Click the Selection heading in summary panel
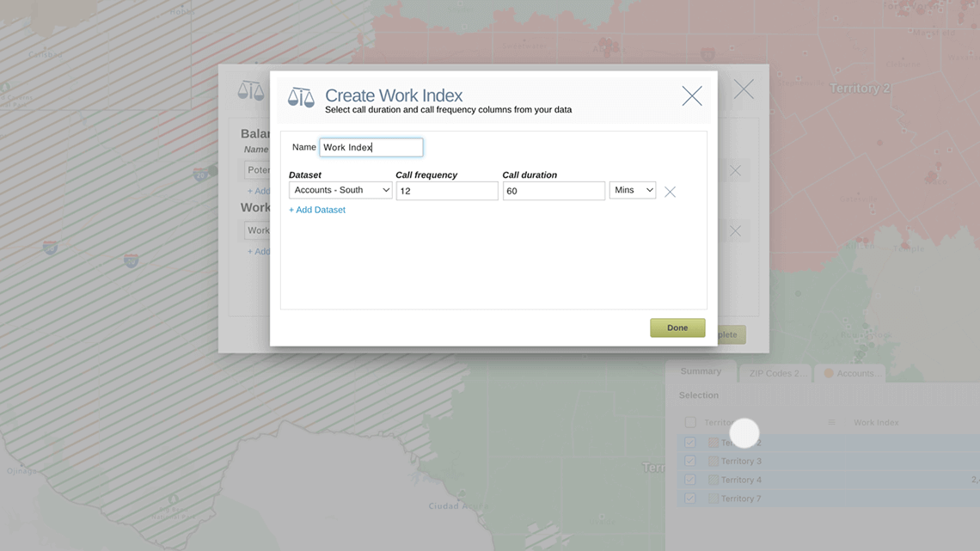The width and height of the screenshot is (980, 551). [699, 395]
